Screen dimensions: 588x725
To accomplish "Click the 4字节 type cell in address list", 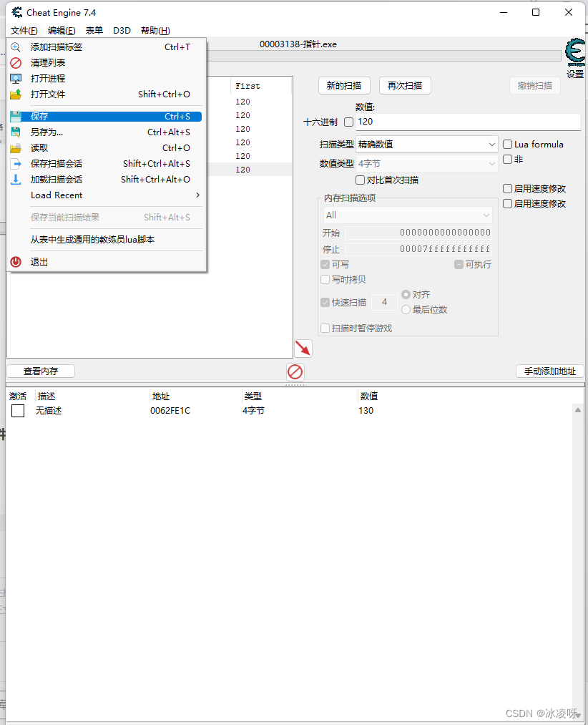I will [x=253, y=411].
